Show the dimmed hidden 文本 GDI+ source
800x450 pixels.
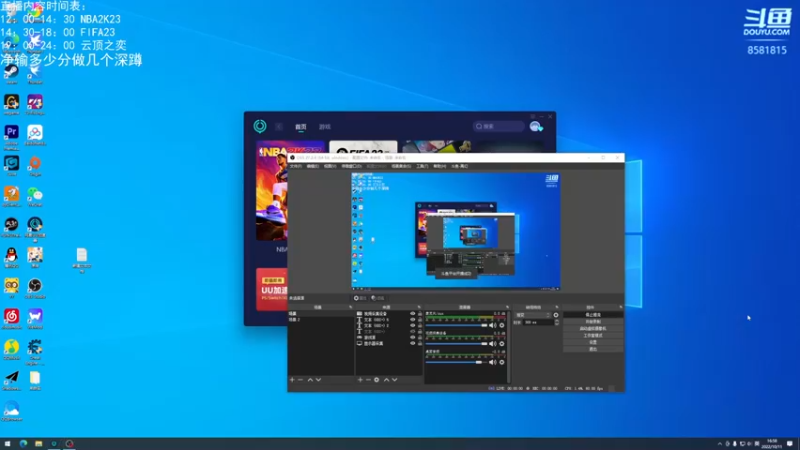pos(412,332)
